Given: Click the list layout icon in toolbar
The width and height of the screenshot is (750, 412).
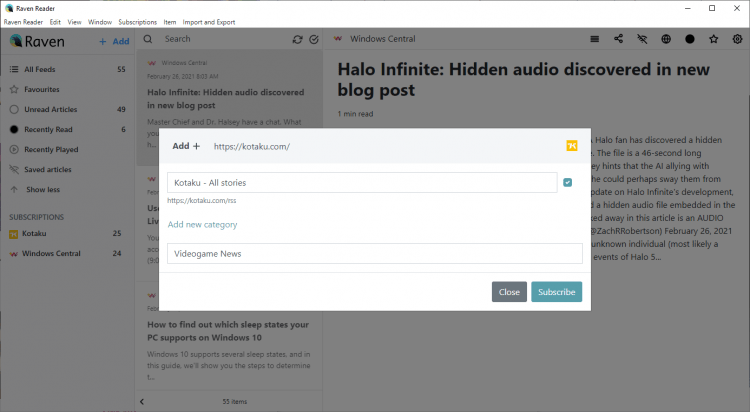Looking at the screenshot, I should pyautogui.click(x=595, y=39).
